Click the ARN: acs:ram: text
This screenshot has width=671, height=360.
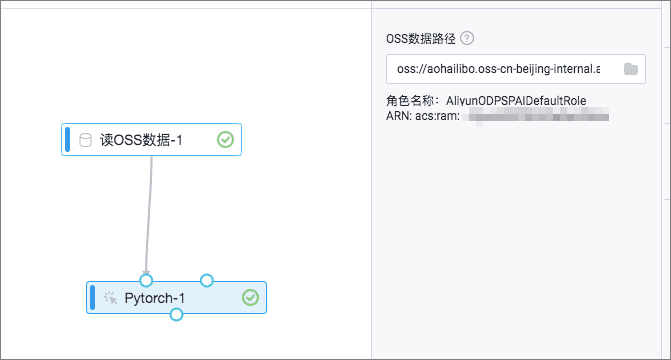tap(423, 116)
